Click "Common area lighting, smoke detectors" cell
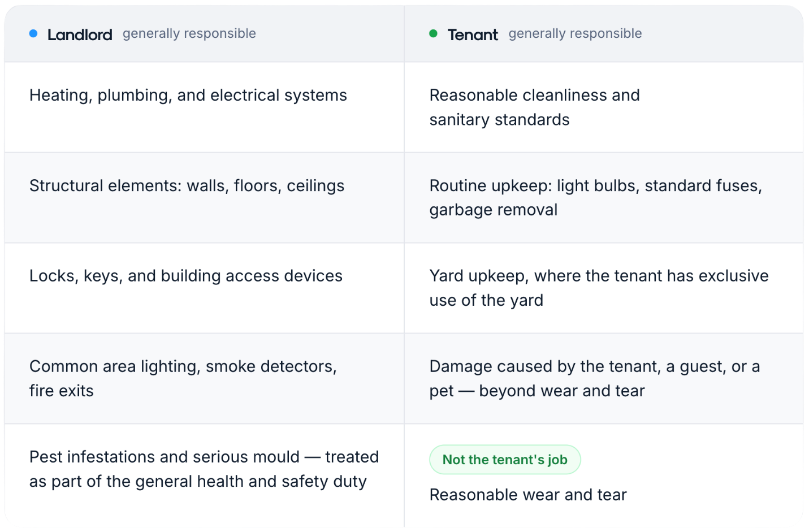Viewport: 809px width, 532px height. (204, 379)
